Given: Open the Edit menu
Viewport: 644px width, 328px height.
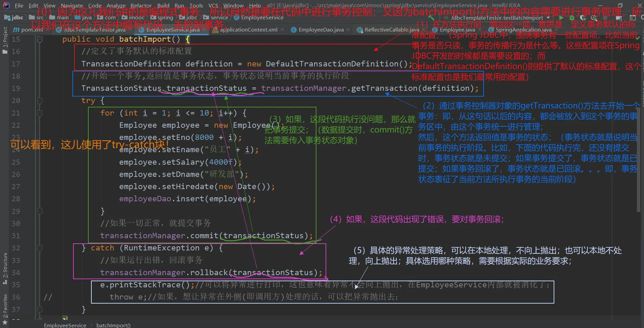Looking at the screenshot, I should pyautogui.click(x=34, y=5).
